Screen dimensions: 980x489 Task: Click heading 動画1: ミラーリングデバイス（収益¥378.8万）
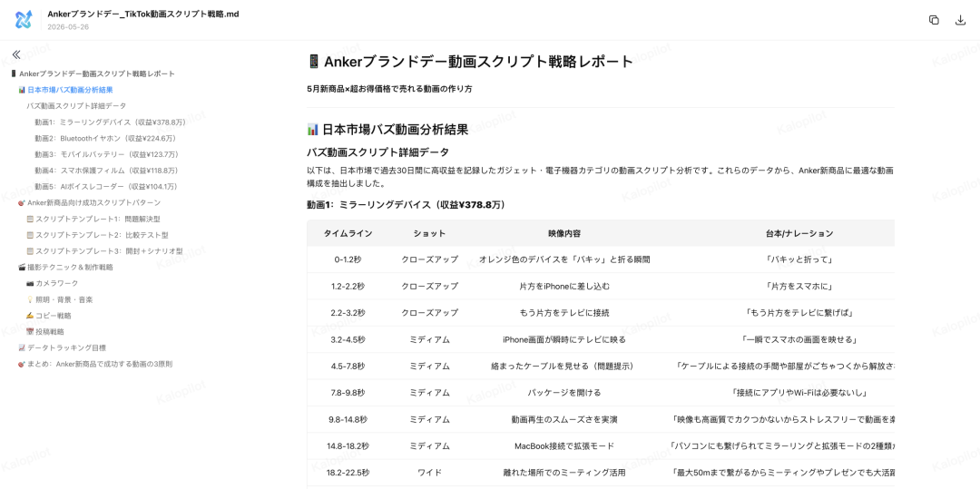tap(407, 205)
